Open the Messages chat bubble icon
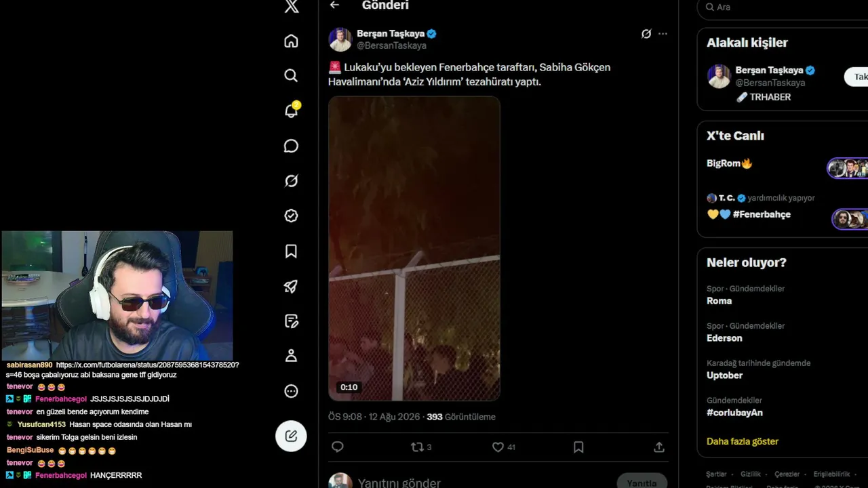Viewport: 868px width, 488px height. pyautogui.click(x=291, y=146)
